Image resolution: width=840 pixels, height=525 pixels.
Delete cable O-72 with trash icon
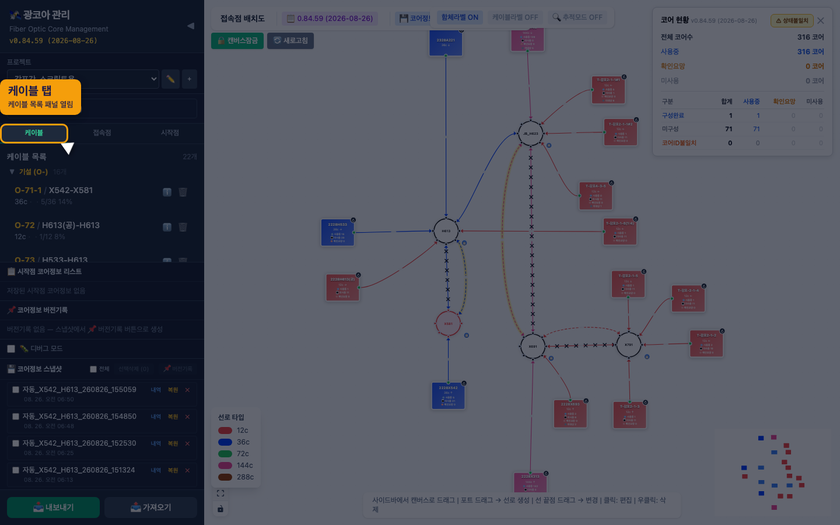click(x=183, y=227)
